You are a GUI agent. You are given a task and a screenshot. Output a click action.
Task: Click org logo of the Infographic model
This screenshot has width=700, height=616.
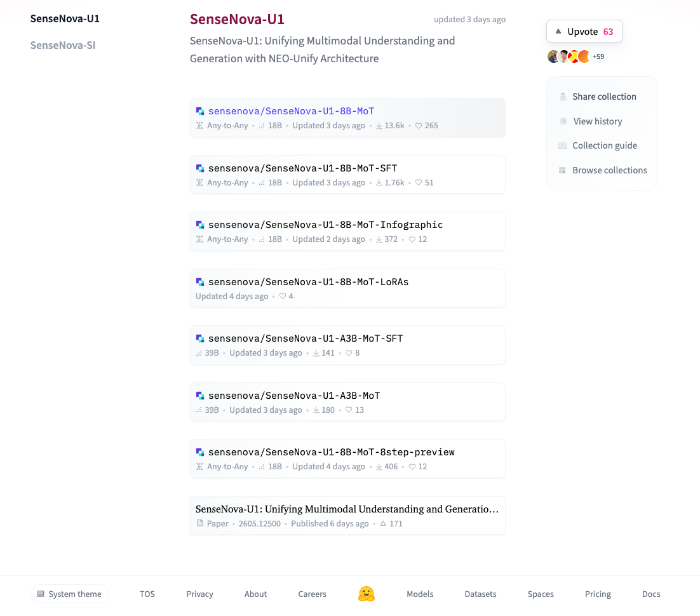point(200,225)
